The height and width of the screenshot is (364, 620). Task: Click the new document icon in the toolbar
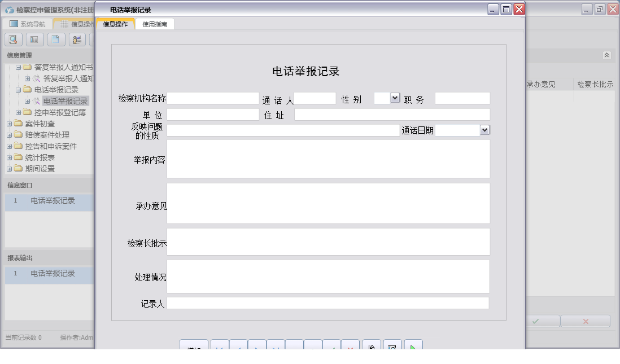(57, 40)
